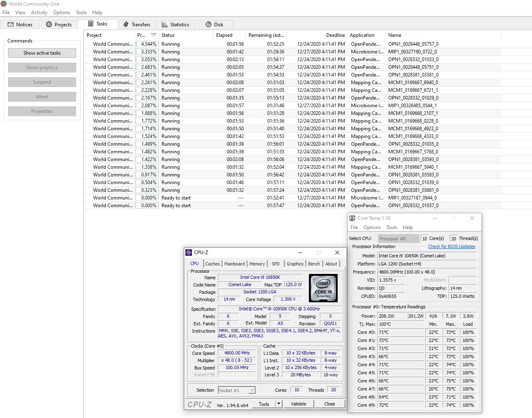Sort by Remaining column header
This screenshot has width=532, height=418.
[266, 35]
